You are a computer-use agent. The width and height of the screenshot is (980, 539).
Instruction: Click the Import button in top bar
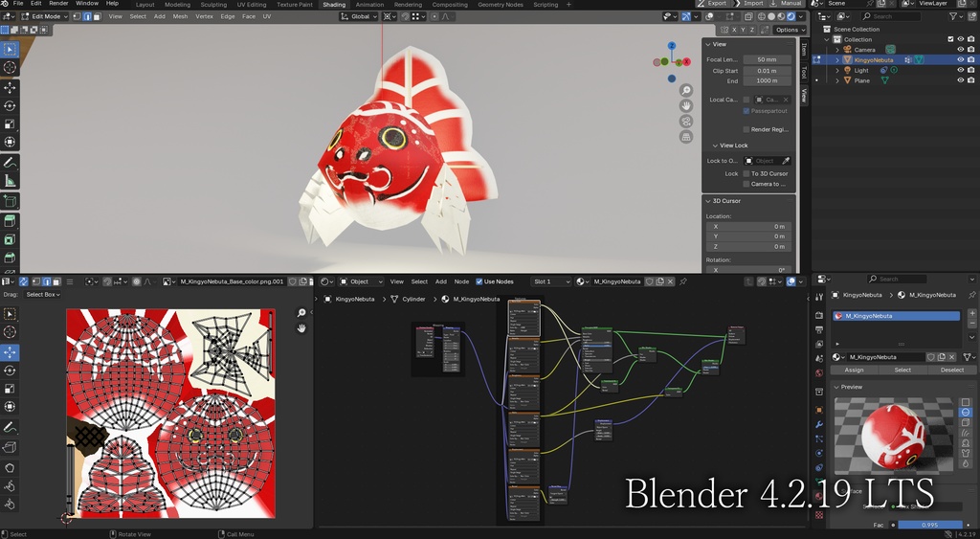tap(748, 3)
